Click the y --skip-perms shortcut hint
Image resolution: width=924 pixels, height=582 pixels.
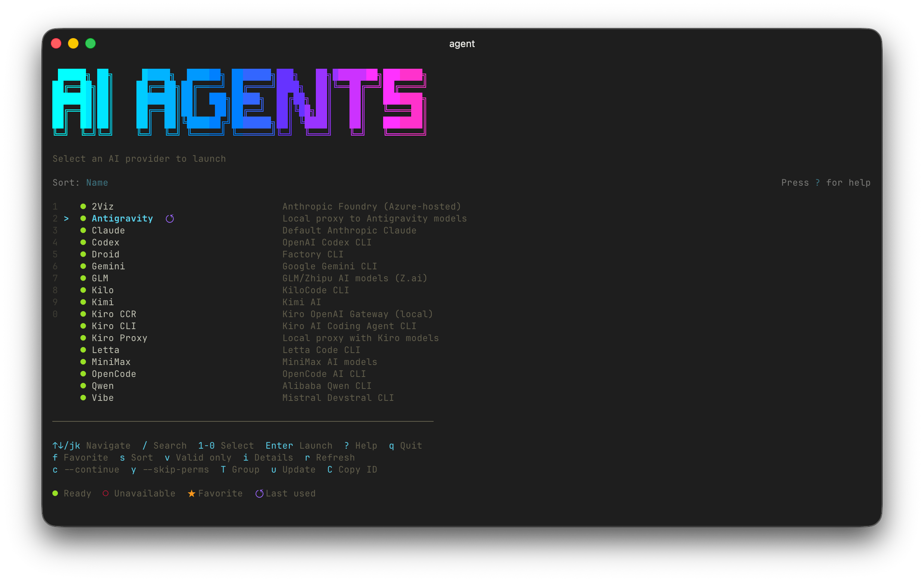(170, 469)
